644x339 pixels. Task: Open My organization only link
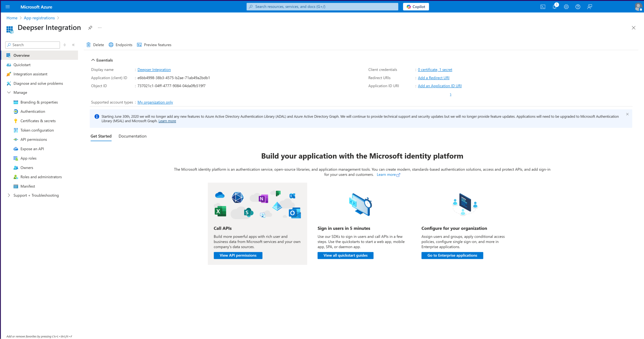(155, 102)
